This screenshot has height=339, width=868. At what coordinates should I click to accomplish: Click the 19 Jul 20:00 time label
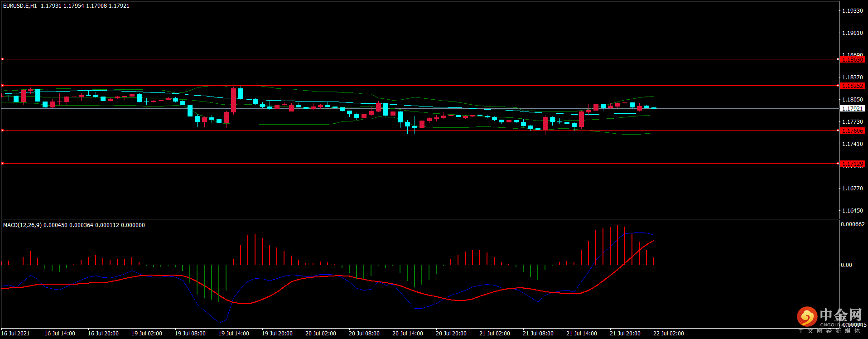[x=277, y=334]
